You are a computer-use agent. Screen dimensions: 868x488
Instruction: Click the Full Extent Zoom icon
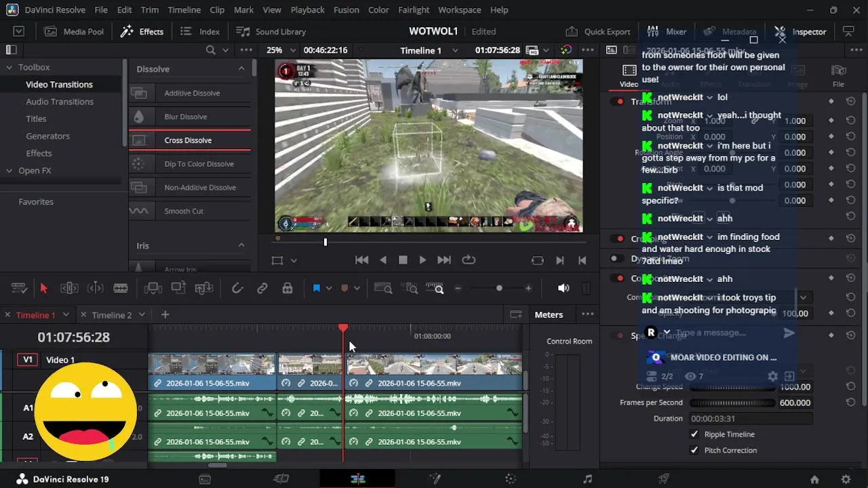coord(383,288)
